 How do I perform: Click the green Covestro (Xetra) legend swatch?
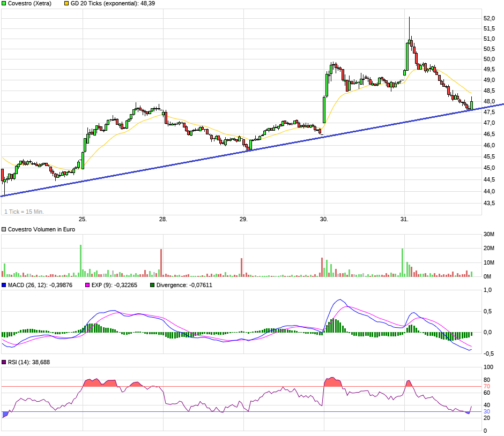click(4, 4)
